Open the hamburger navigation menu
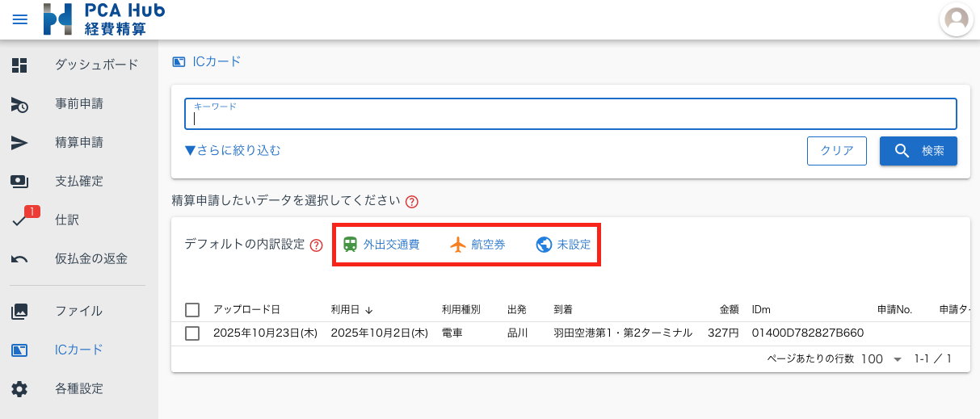 20,19
